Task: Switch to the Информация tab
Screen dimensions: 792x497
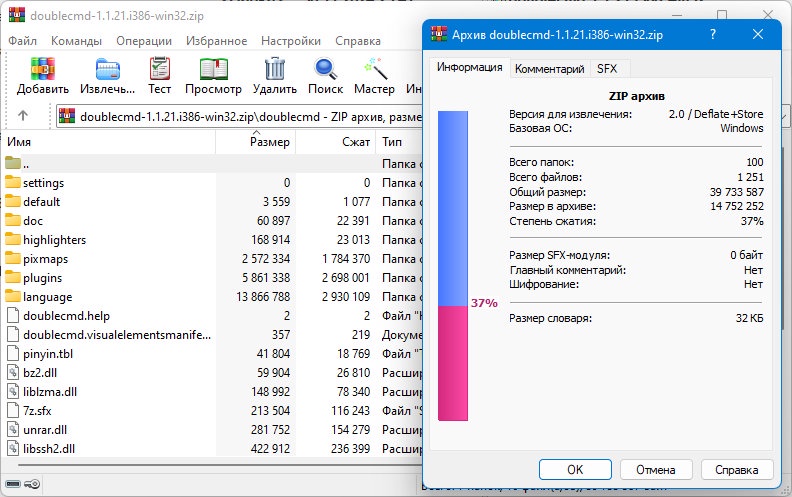Action: click(470, 67)
